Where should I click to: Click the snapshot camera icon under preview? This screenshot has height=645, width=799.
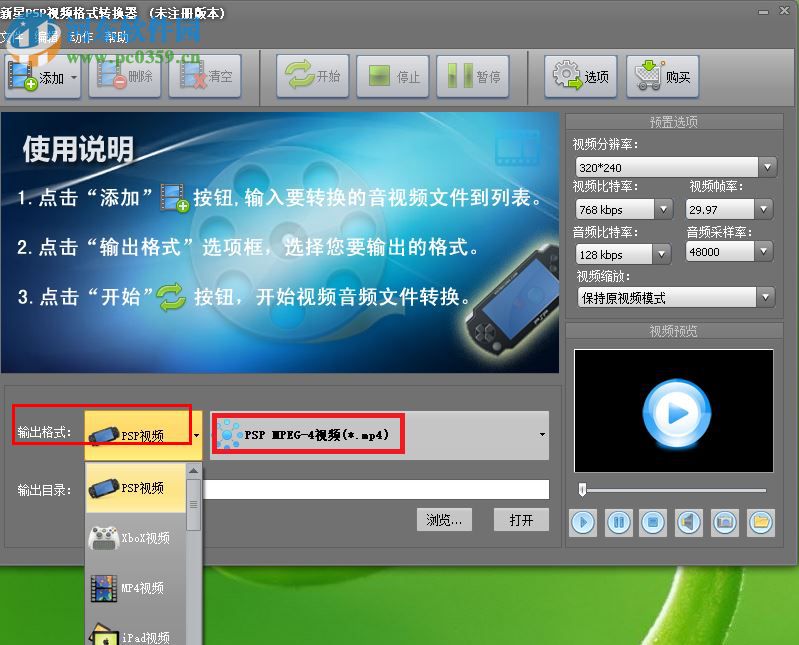(x=725, y=522)
